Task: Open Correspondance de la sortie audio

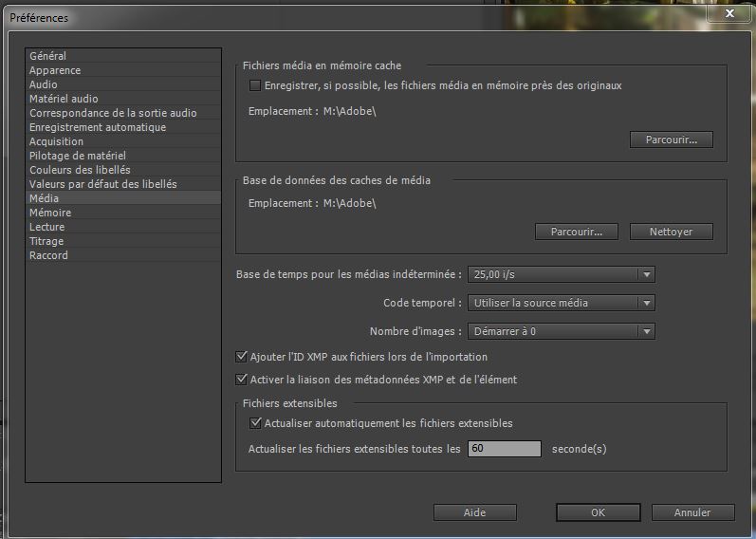Action: pyautogui.click(x=123, y=113)
